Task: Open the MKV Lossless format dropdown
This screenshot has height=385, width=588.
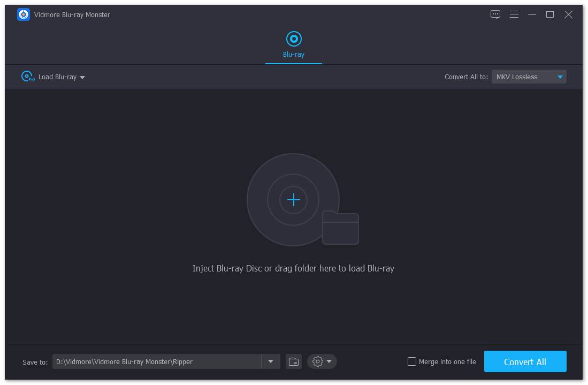Action: 529,77
